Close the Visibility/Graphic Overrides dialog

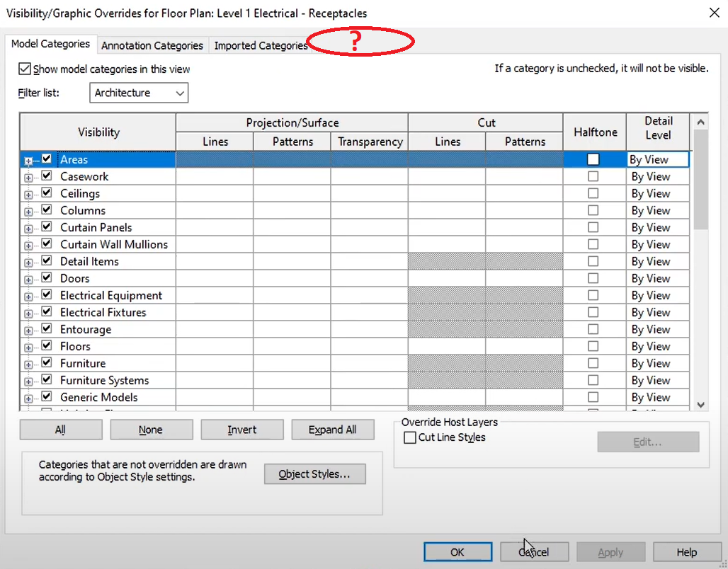coord(715,13)
